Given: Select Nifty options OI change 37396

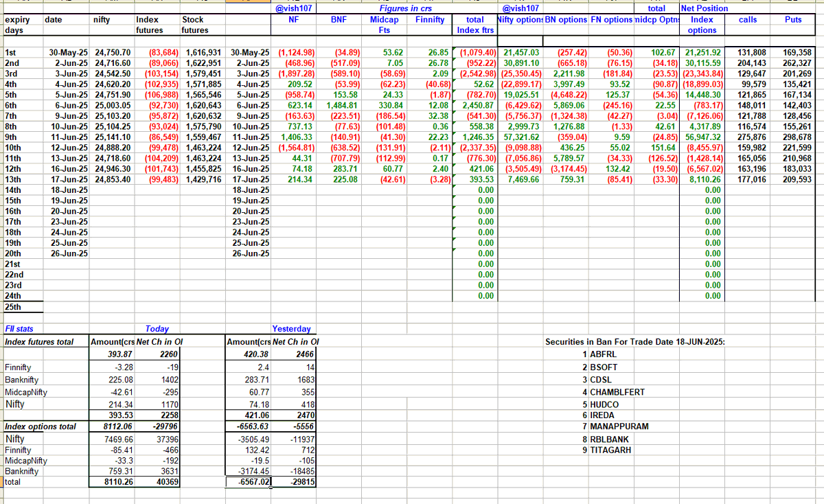Looking at the screenshot, I should 167,439.
